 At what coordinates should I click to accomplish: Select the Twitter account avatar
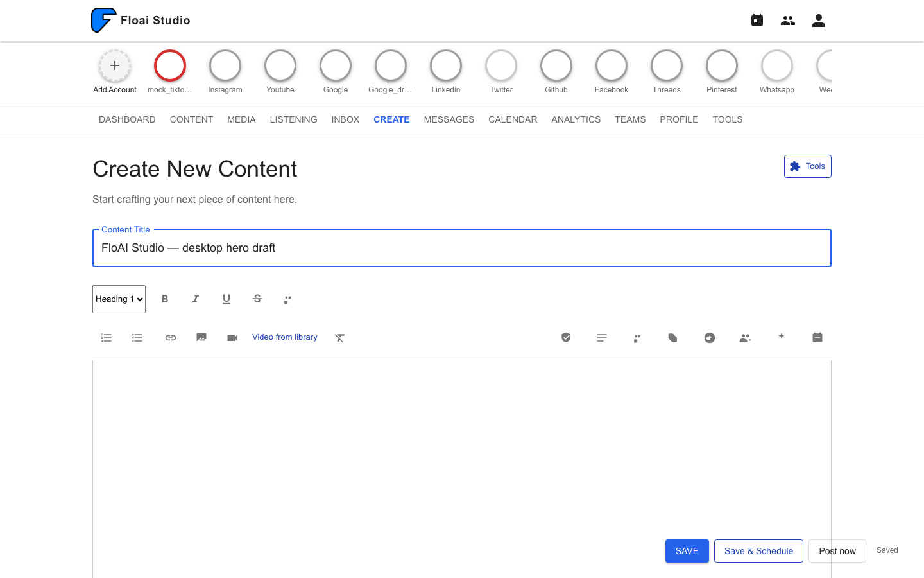point(501,66)
